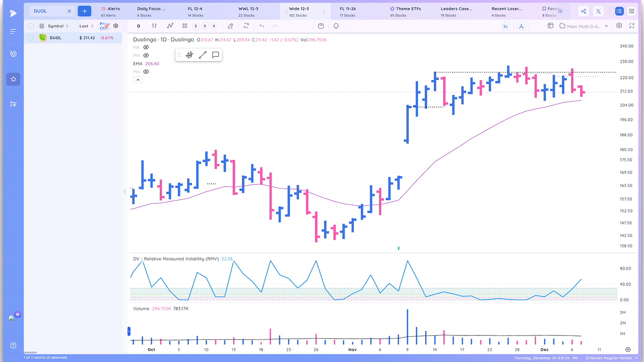This screenshot has width=644, height=362.
Task: Switch to list layout view icon
Action: [x=619, y=11]
